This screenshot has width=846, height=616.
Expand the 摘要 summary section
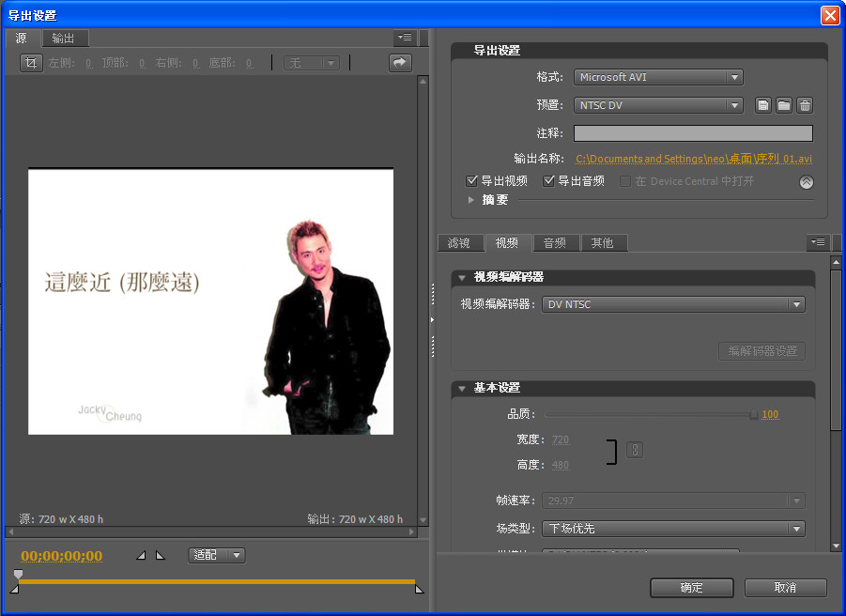pos(471,200)
